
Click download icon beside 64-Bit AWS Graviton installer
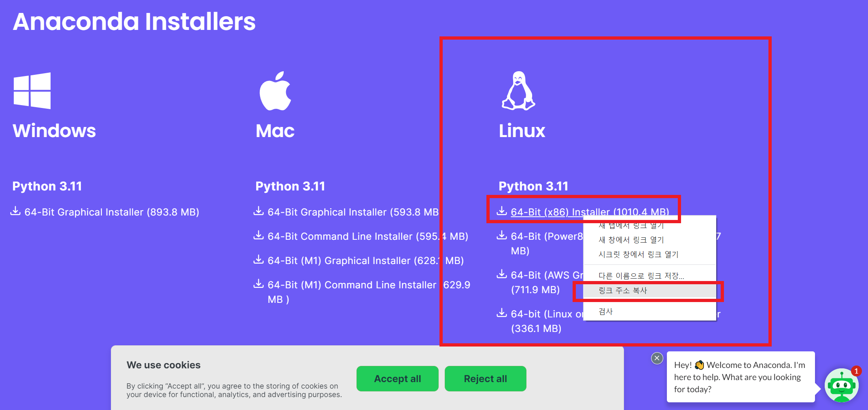pyautogui.click(x=502, y=274)
